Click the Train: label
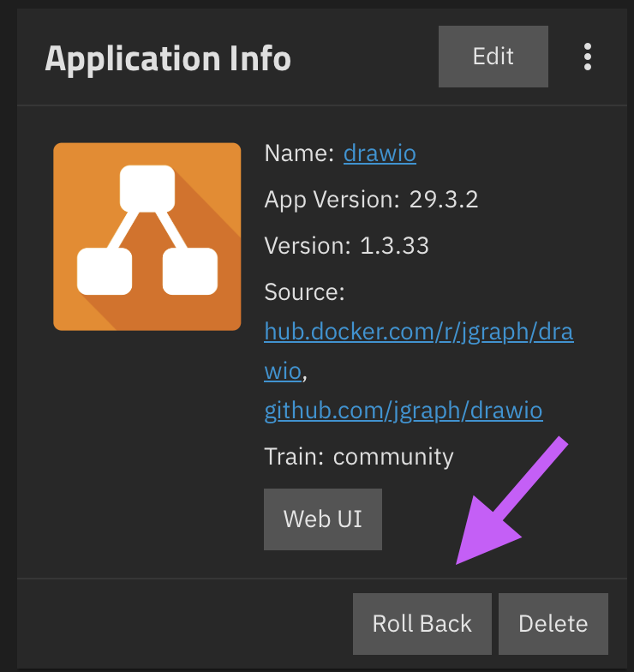This screenshot has width=634, height=672. pos(294,456)
